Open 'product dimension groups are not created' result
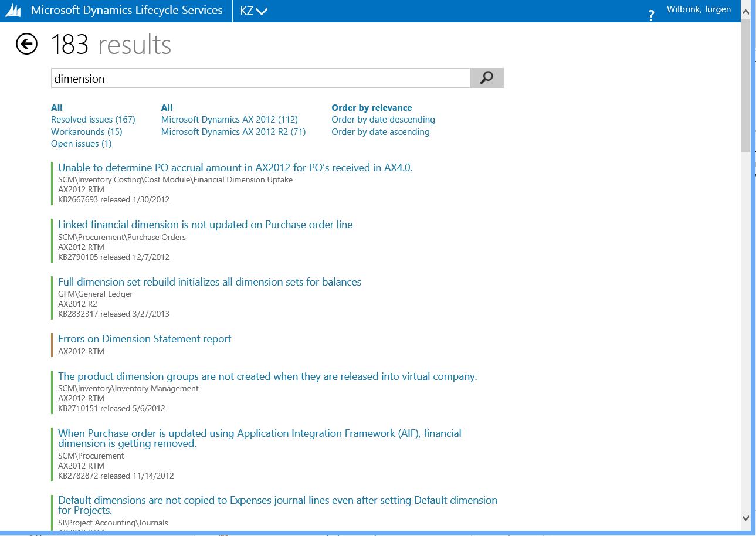Viewport: 756px width, 536px height. coord(267,376)
